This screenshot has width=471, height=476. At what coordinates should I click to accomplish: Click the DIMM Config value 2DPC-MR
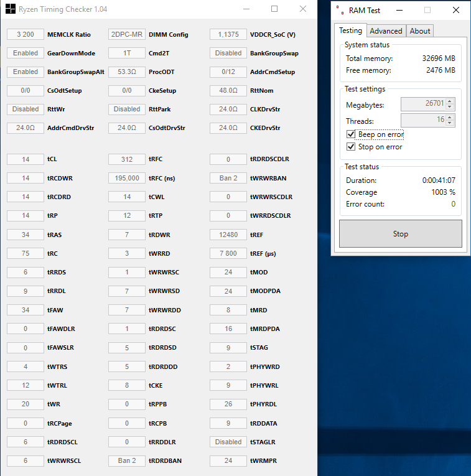[x=127, y=34]
